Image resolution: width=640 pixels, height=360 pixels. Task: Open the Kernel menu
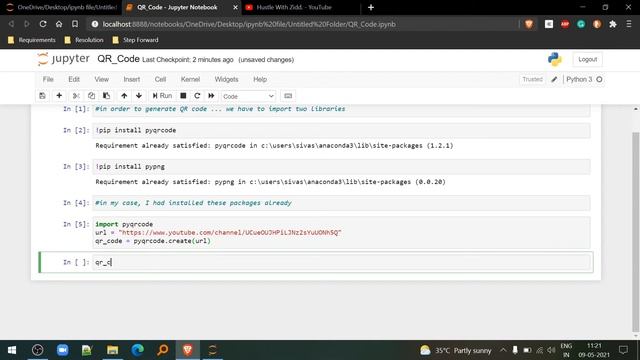point(190,79)
